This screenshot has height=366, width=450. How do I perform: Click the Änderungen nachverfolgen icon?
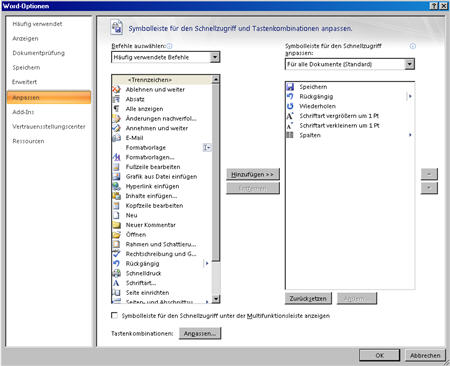[x=116, y=118]
